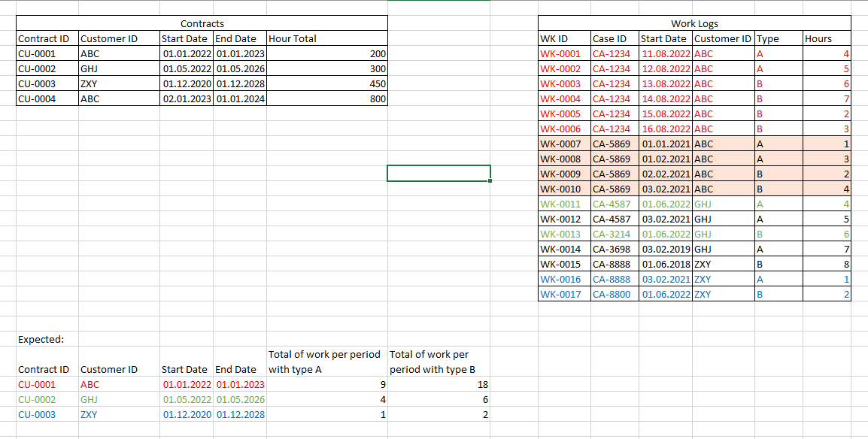Image resolution: width=868 pixels, height=439 pixels.
Task: Select work log date 03.02.2019
Action: (666, 249)
